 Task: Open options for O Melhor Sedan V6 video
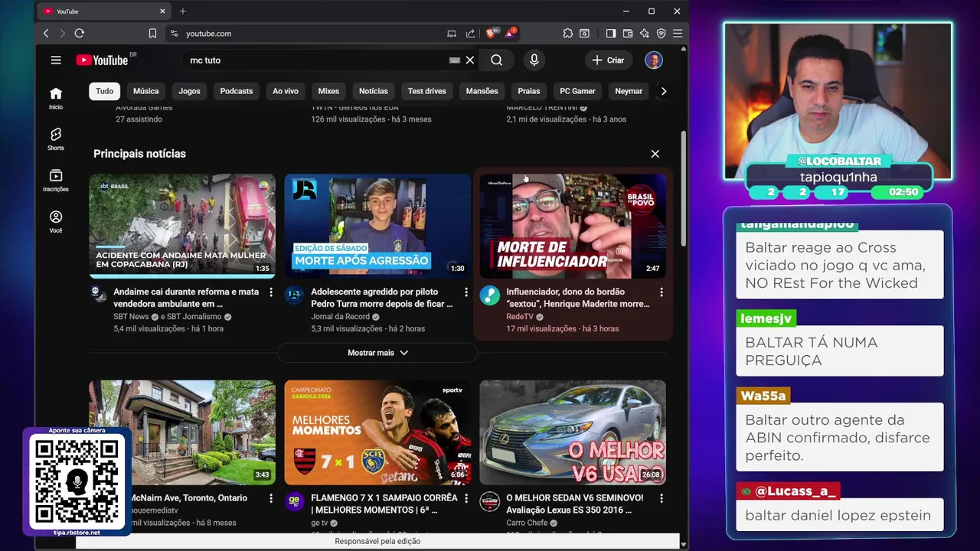[661, 498]
